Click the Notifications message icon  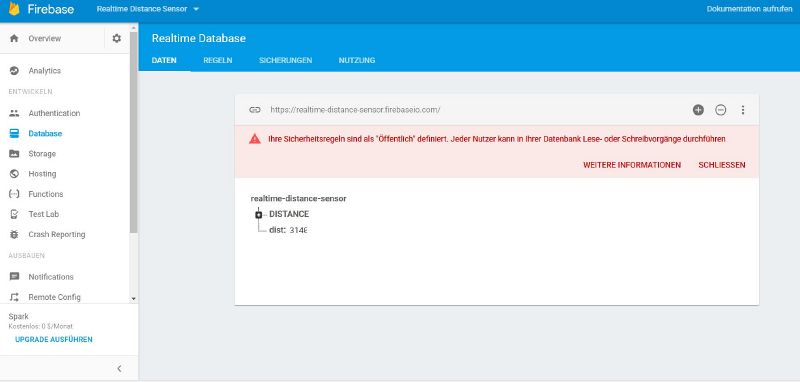(14, 277)
